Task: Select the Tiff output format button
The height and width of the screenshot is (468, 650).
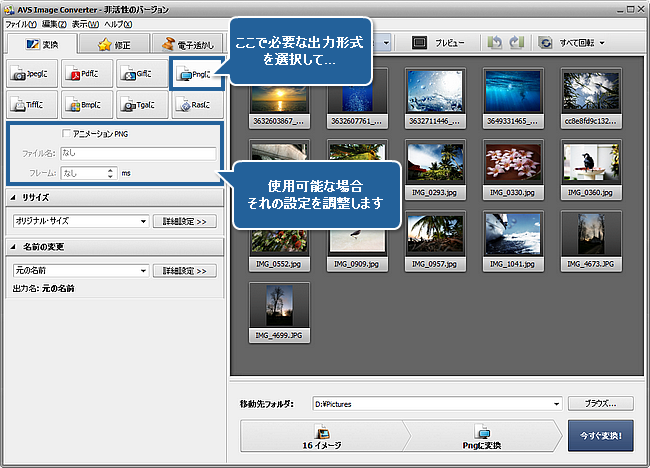Action: pos(31,104)
